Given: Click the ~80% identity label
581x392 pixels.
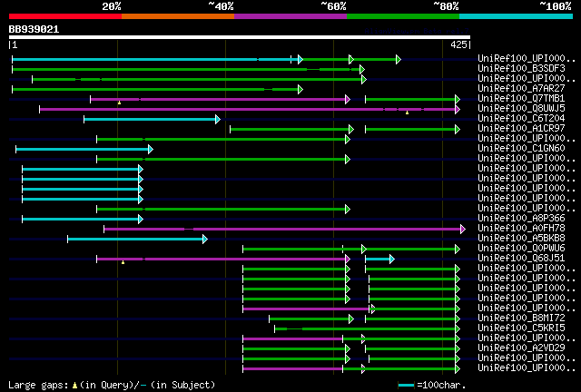Looking at the screenshot, I should click(447, 6).
